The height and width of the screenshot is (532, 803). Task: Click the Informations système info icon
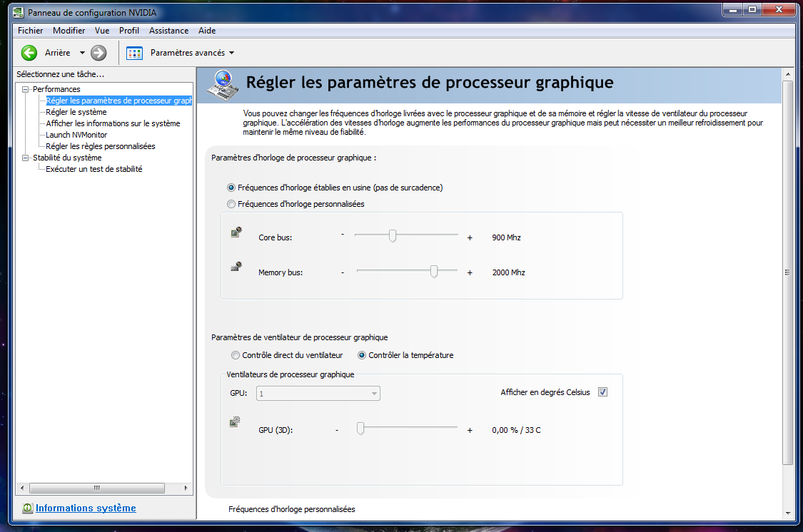(x=27, y=508)
